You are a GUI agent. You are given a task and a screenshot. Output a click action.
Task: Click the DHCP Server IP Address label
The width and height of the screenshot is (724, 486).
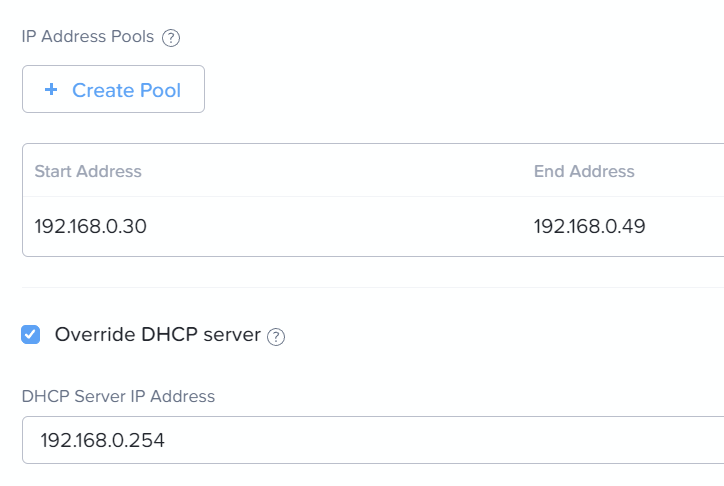[x=118, y=396]
